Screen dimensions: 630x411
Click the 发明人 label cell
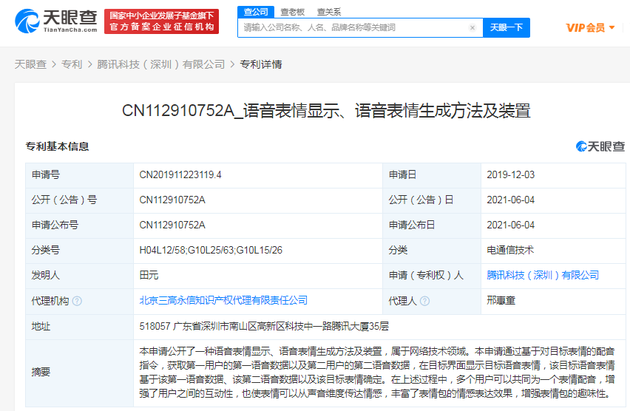[80, 275]
